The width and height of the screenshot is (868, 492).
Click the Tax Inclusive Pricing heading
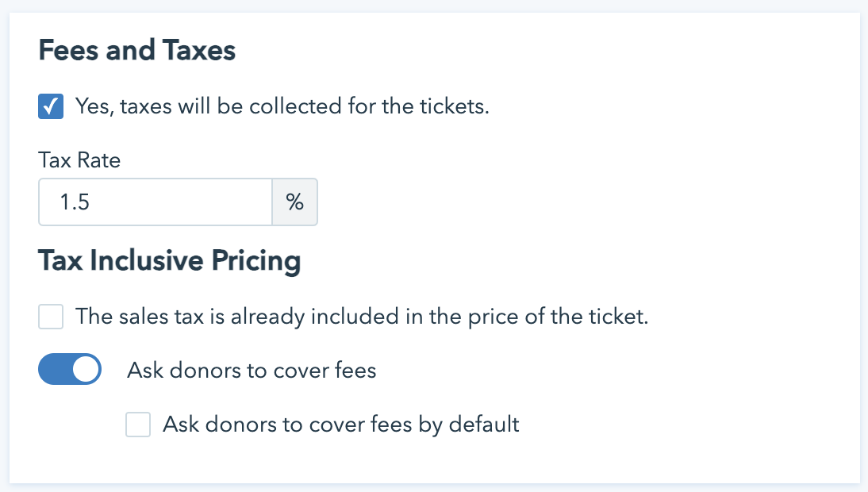(x=170, y=261)
